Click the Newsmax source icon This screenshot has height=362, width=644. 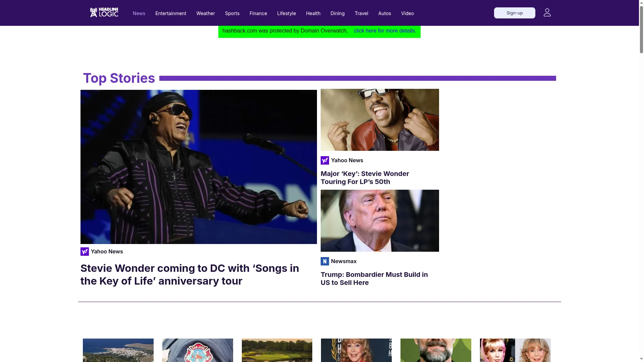pos(325,261)
